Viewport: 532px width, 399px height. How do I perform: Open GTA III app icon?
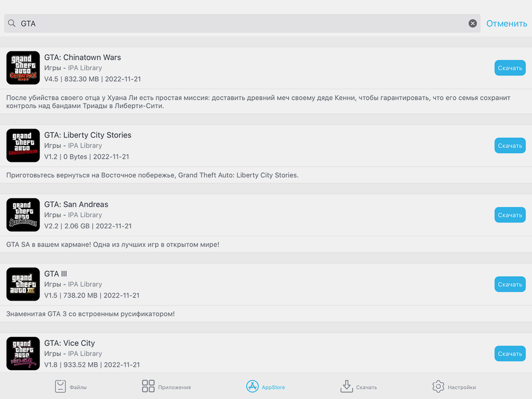23,284
